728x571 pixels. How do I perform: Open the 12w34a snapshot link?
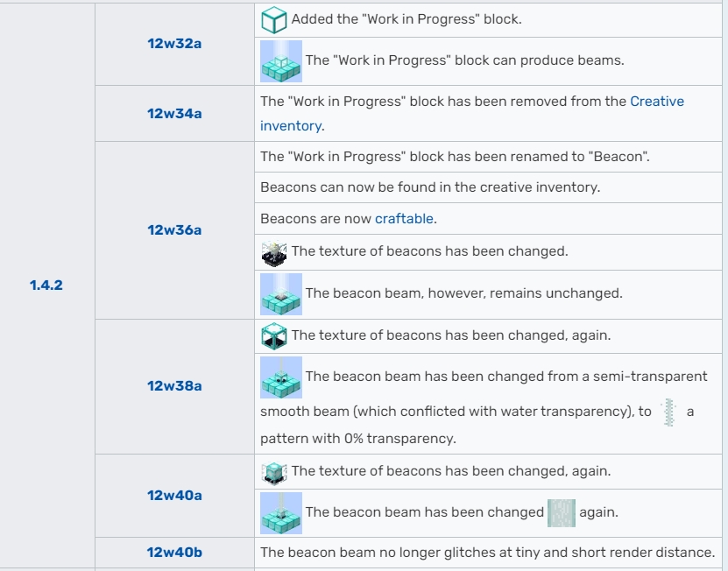[x=174, y=113]
